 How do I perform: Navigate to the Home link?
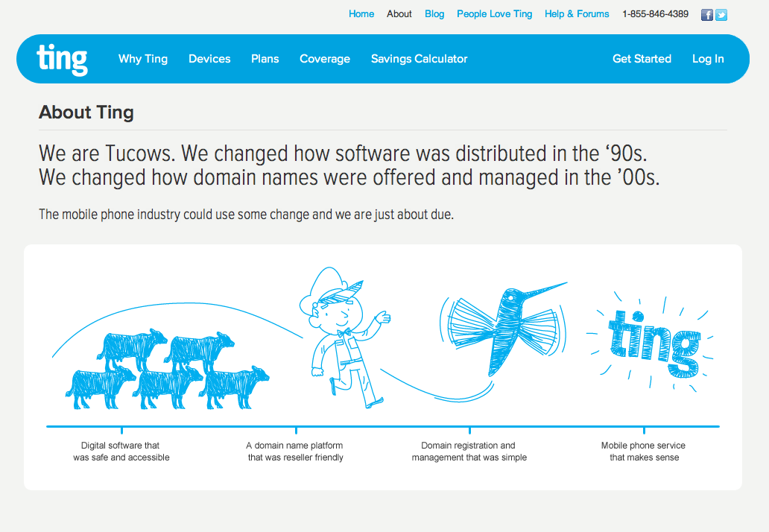(x=361, y=14)
